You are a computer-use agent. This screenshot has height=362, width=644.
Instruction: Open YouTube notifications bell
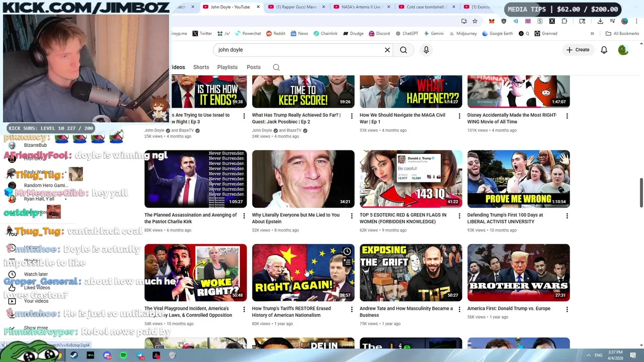pos(604,50)
